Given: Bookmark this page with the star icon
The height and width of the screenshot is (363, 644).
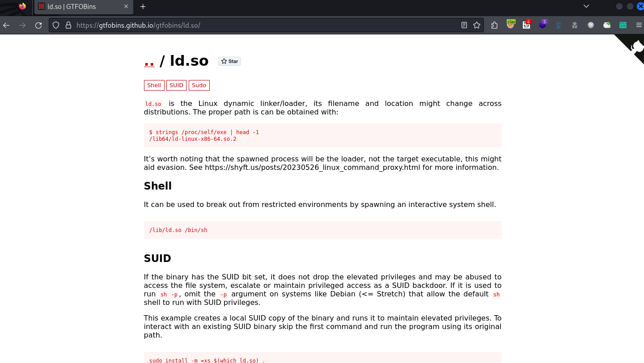Looking at the screenshot, I should point(477,25).
